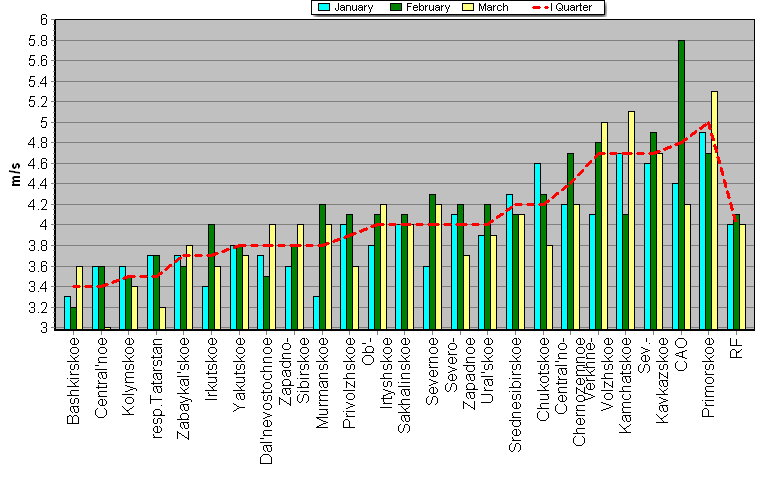Click the 'Zabaykal'skoe' axis label
777x479 pixels.
click(x=183, y=388)
